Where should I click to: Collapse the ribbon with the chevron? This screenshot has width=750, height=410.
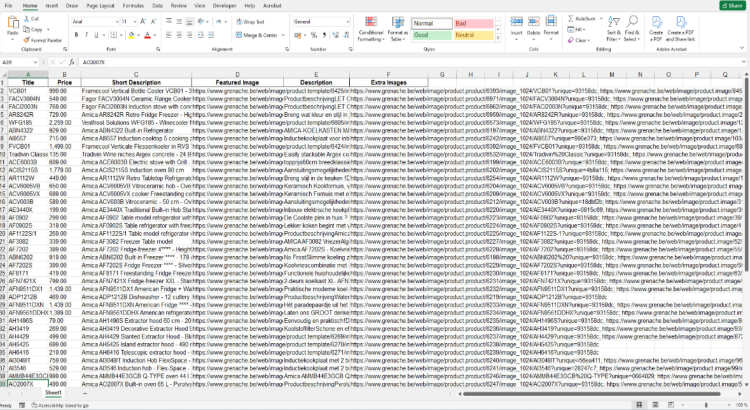pyautogui.click(x=742, y=48)
